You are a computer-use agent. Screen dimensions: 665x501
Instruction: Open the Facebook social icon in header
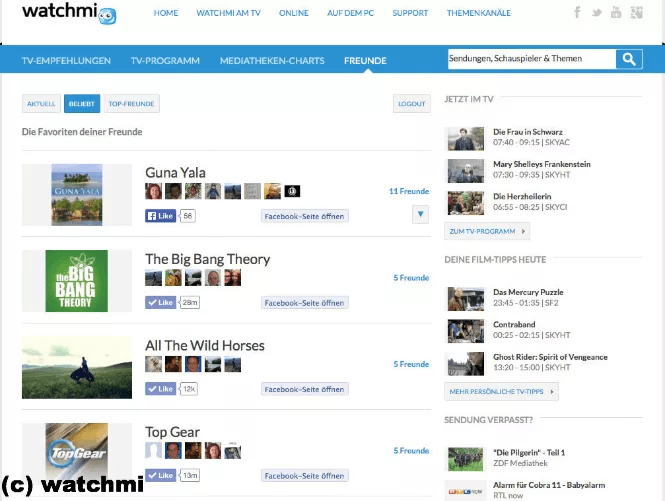[x=577, y=12]
